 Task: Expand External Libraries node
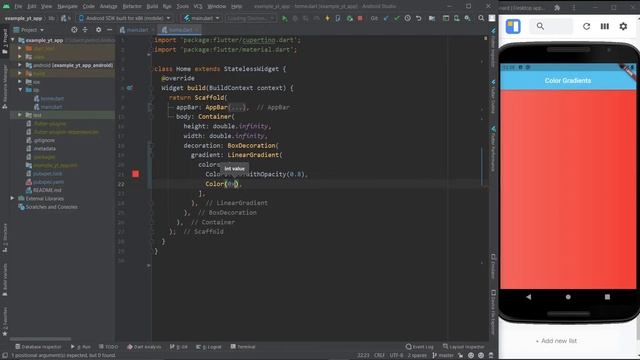(x=13, y=198)
